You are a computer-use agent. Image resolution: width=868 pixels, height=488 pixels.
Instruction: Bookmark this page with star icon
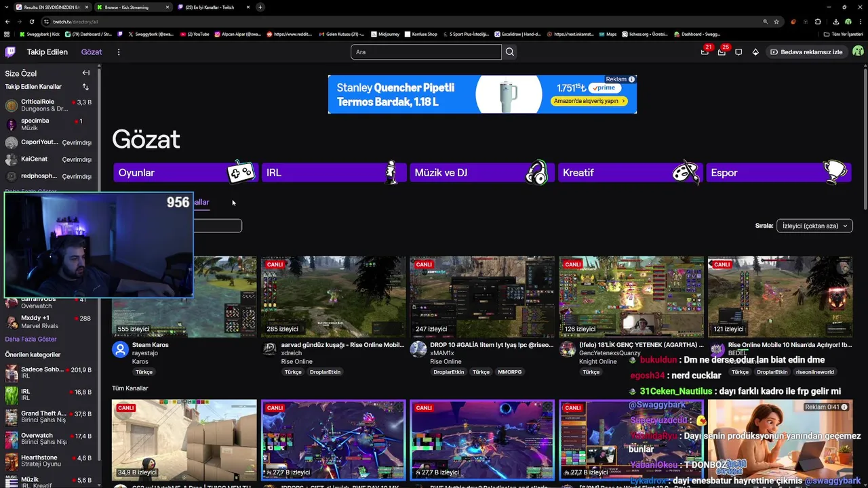[776, 21]
